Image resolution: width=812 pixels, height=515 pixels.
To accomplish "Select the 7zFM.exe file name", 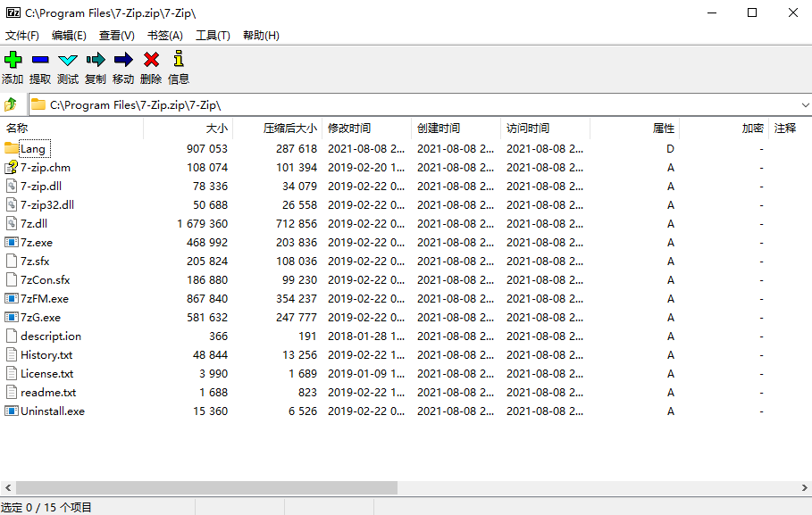I will click(45, 299).
